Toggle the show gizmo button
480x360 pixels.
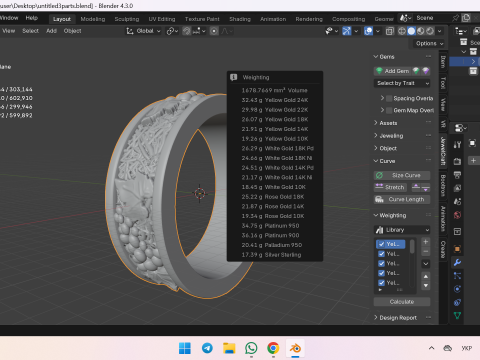347,31
